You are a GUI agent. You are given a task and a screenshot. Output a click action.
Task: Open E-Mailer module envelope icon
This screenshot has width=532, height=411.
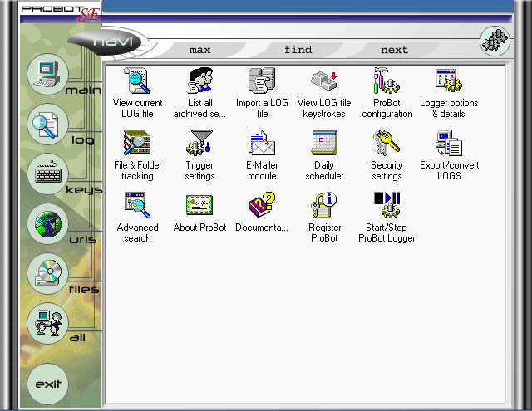262,143
